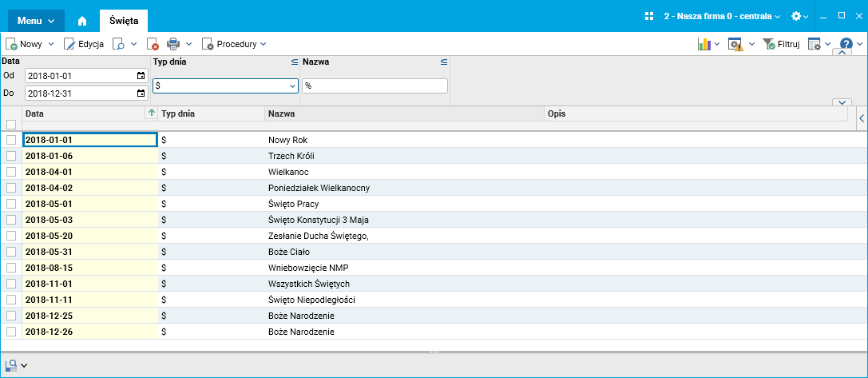Expand the Procedury dropdown arrow

click(263, 44)
